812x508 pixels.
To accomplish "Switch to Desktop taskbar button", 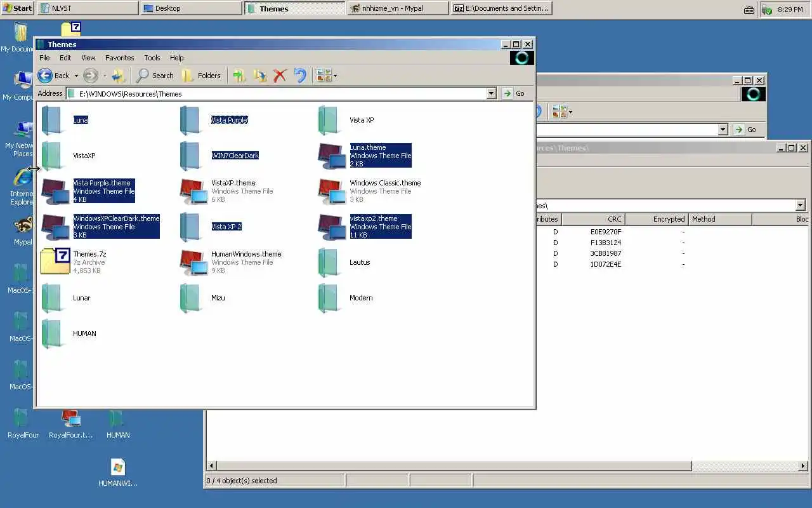I will coord(191,8).
